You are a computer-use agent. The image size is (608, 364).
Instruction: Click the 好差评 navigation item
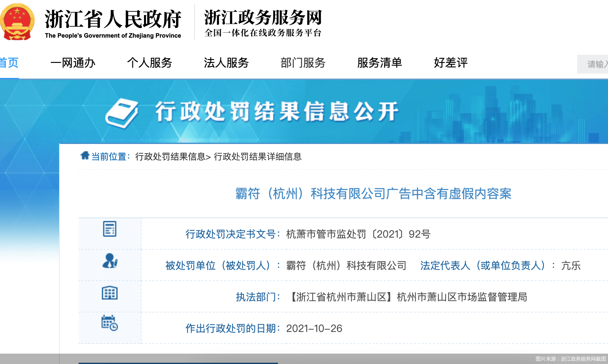pyautogui.click(x=451, y=63)
